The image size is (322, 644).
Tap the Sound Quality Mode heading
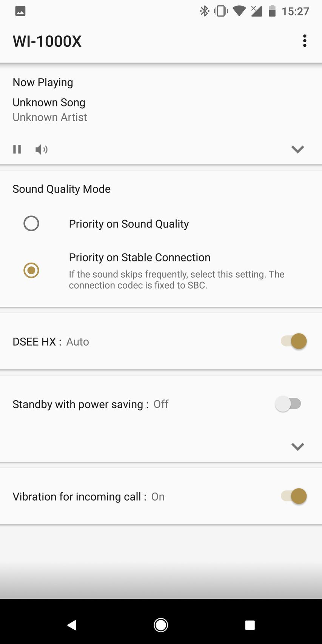62,189
